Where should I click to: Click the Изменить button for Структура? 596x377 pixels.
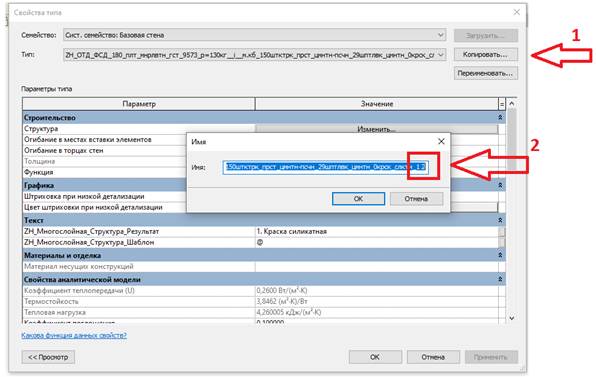376,129
